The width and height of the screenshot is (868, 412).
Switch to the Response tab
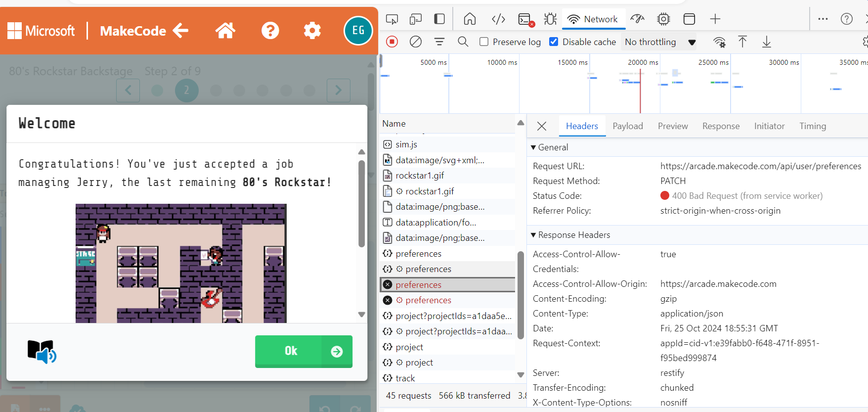pyautogui.click(x=721, y=126)
